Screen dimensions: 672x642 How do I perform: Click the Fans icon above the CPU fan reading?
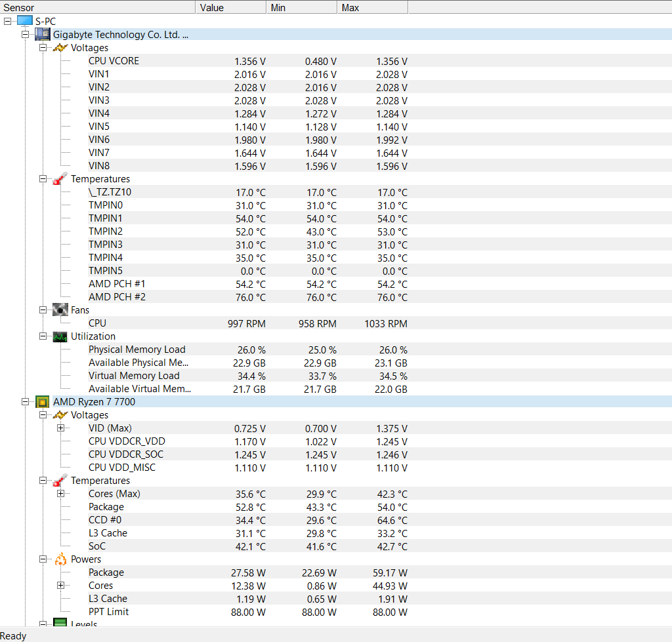pos(60,310)
